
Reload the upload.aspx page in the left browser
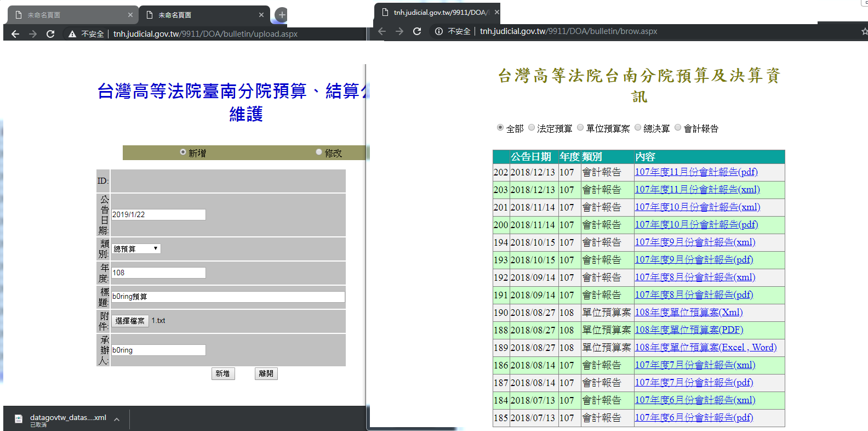tap(50, 34)
